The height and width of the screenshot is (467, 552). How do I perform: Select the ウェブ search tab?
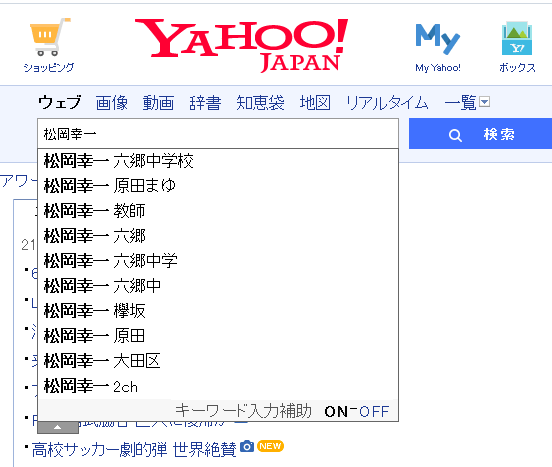(x=60, y=103)
